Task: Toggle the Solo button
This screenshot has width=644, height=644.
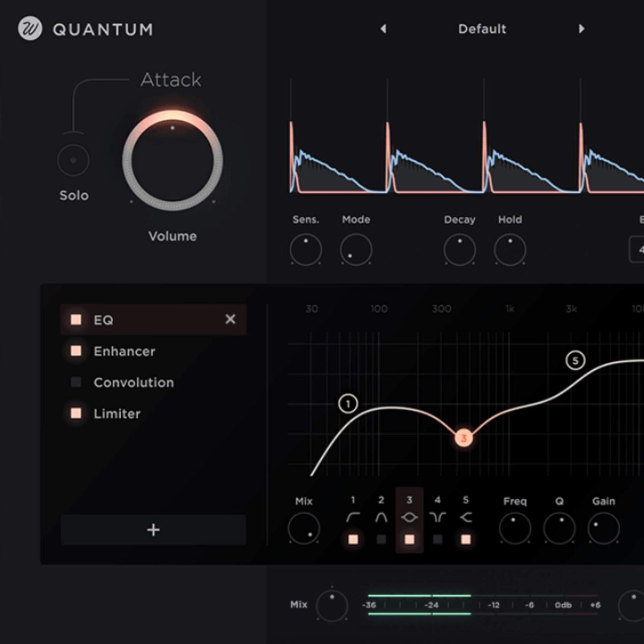Action: (73, 160)
